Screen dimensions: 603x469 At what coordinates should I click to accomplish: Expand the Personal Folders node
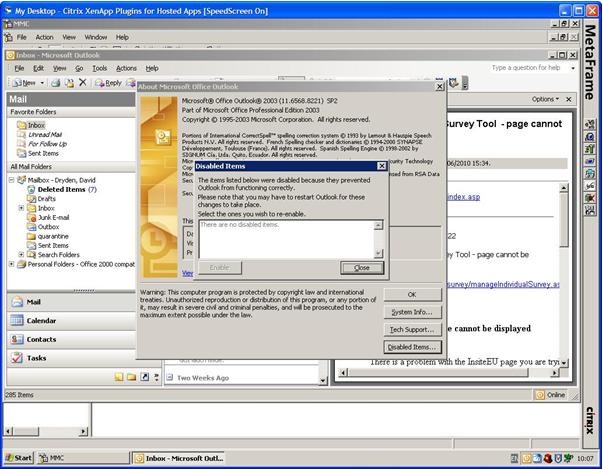coord(12,264)
